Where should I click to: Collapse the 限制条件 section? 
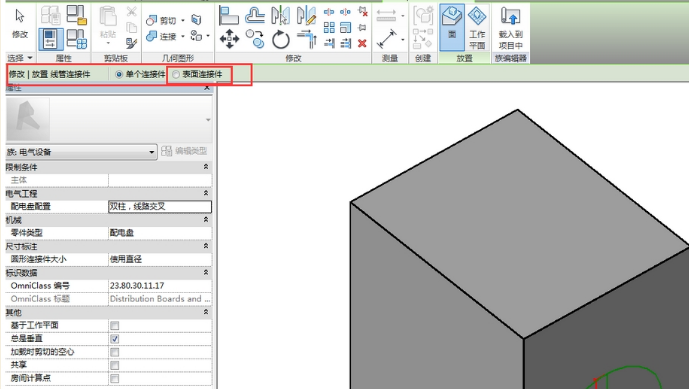[x=206, y=167]
